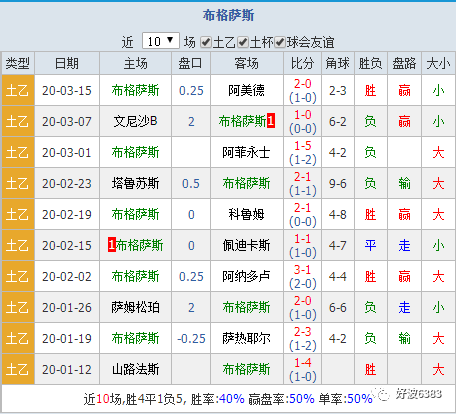Click the 2-3 score on 20-01-19
The height and width of the screenshot is (414, 456).
pyautogui.click(x=303, y=332)
